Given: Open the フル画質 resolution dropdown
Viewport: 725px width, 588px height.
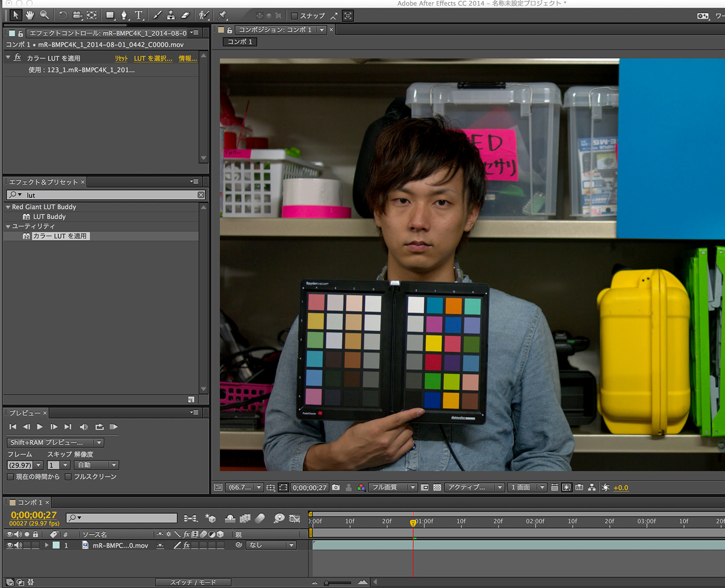Looking at the screenshot, I should click(392, 487).
